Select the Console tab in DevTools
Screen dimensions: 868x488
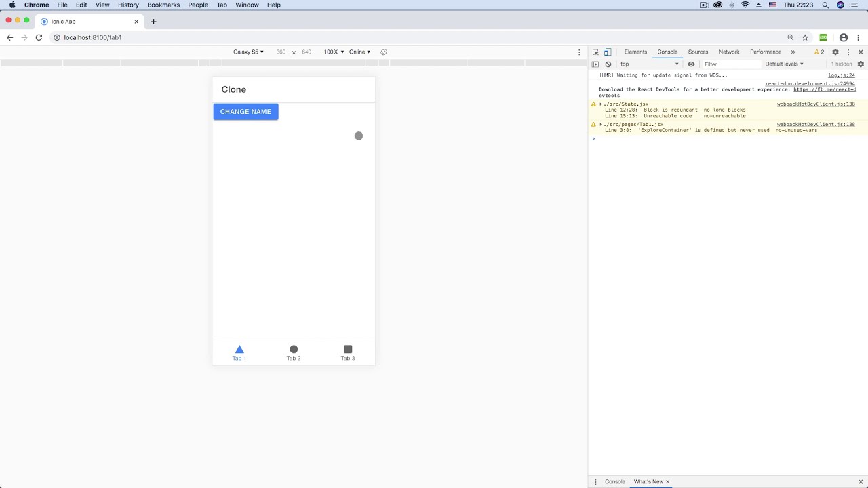pyautogui.click(x=667, y=52)
